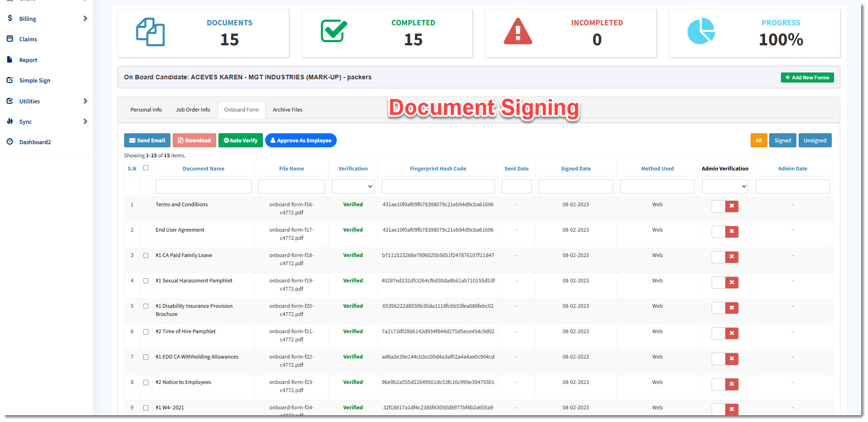Click the Simple Sign pen icon
868x422 pixels.
10,80
